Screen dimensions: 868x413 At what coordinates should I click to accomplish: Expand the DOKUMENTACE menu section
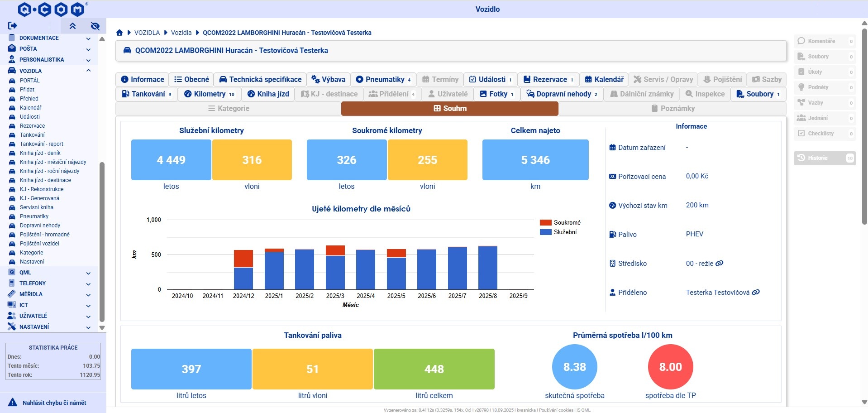[88, 38]
